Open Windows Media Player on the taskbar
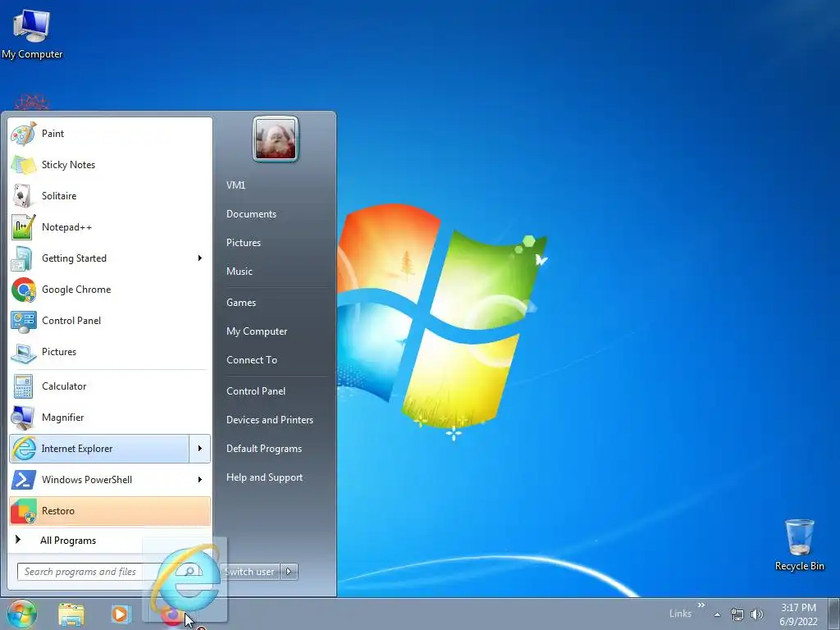The width and height of the screenshot is (840, 630). pyautogui.click(x=121, y=614)
